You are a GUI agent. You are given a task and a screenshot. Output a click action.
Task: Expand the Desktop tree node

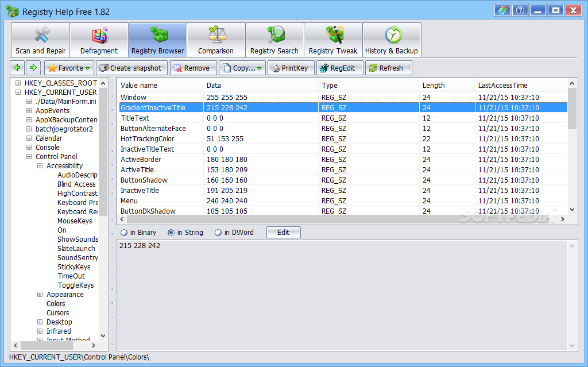click(x=40, y=322)
